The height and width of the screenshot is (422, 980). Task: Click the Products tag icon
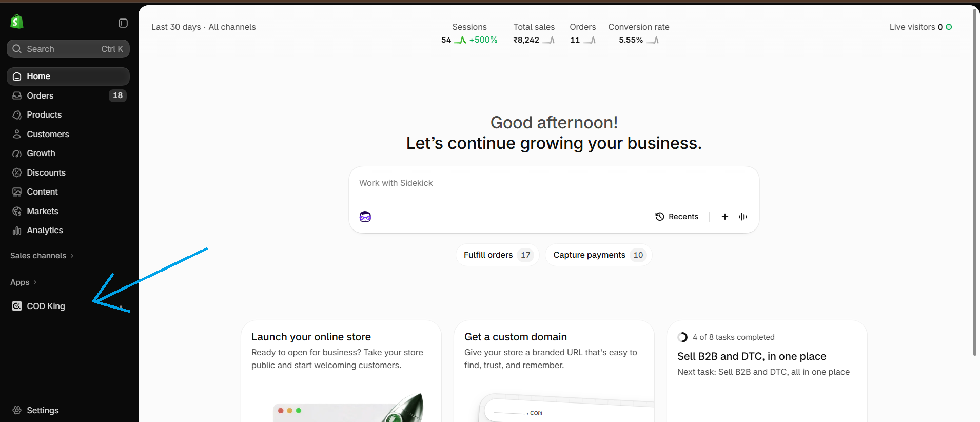tap(17, 115)
